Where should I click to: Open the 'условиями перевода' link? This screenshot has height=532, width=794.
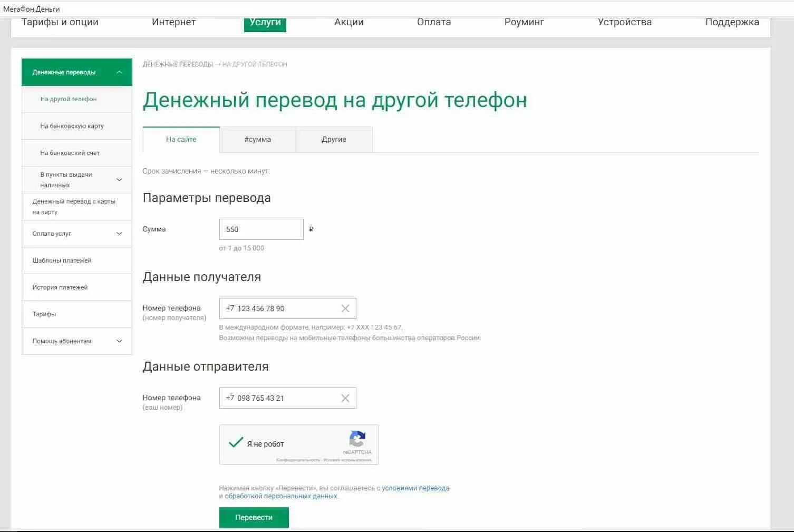pos(415,488)
